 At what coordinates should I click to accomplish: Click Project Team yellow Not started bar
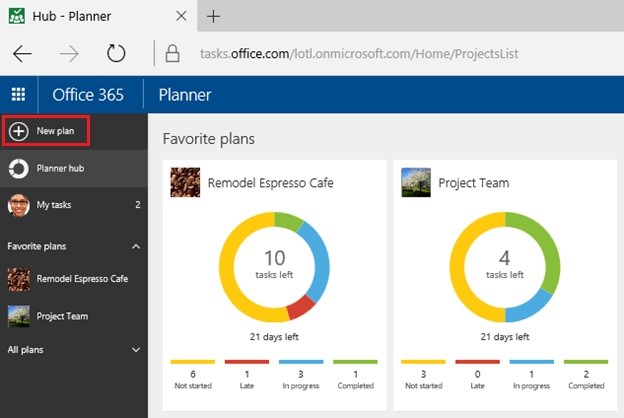coord(423,362)
